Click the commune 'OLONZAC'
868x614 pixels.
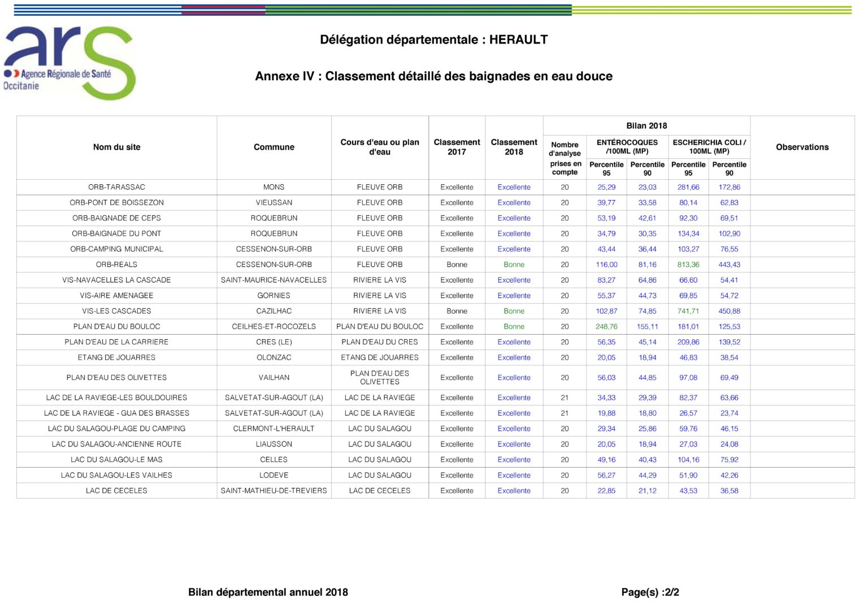coord(274,357)
